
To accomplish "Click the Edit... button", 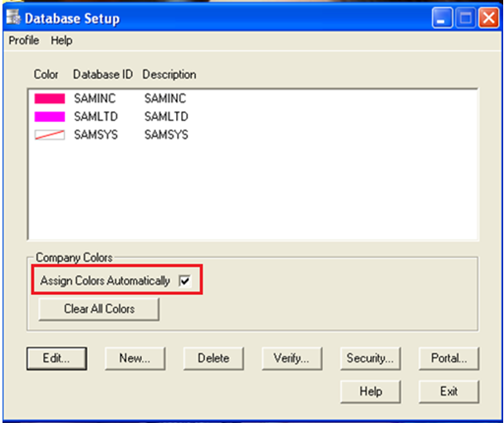I will click(56, 358).
